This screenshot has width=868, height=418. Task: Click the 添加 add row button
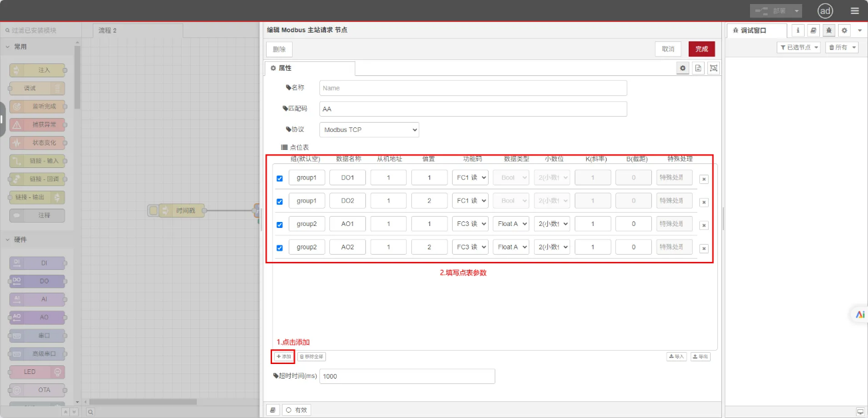(283, 357)
